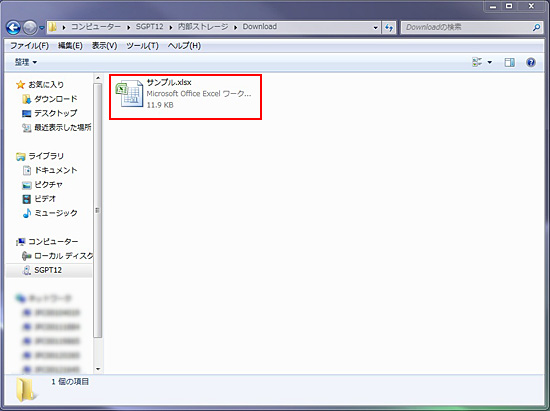Click navigation pane scrollbar up arrow
Viewport: 550px width, 411px height.
[98, 78]
